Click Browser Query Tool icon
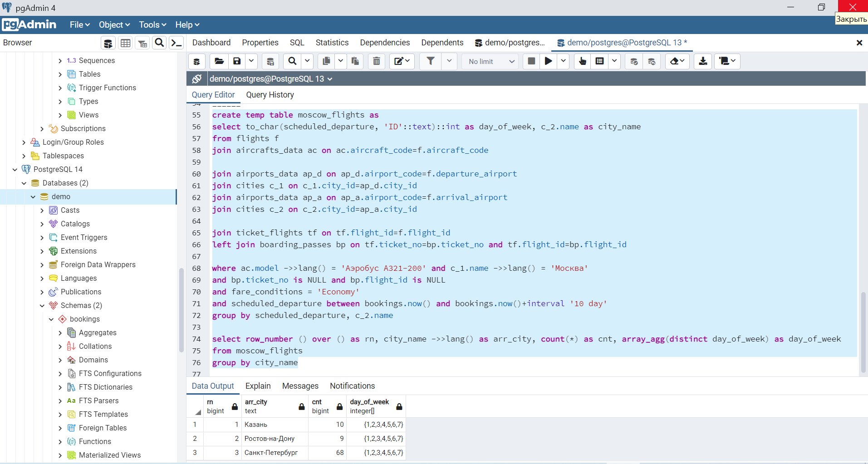 coord(108,43)
